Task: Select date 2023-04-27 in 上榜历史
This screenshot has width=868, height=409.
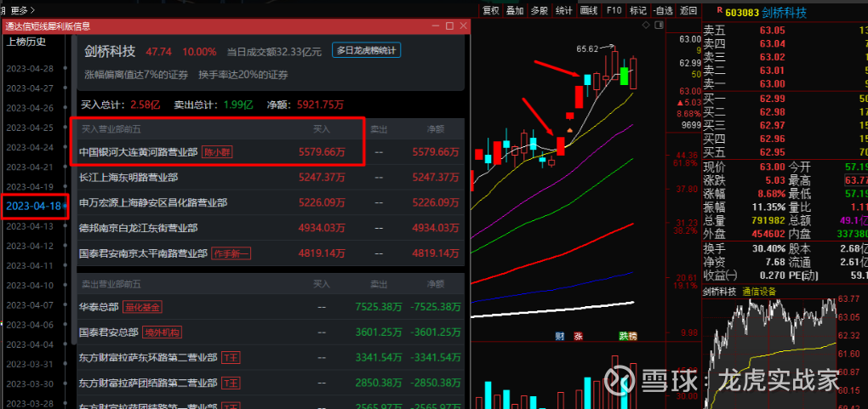Action: [30, 88]
